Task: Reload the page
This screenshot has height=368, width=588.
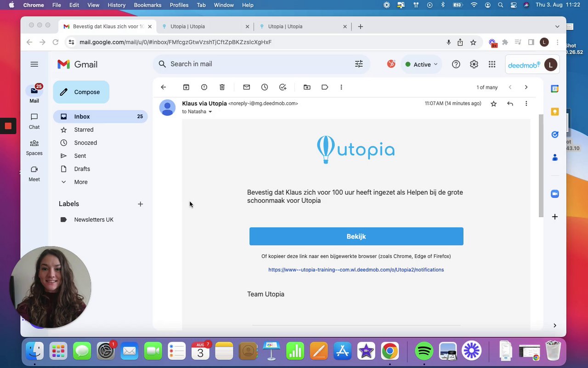Action: pyautogui.click(x=56, y=42)
